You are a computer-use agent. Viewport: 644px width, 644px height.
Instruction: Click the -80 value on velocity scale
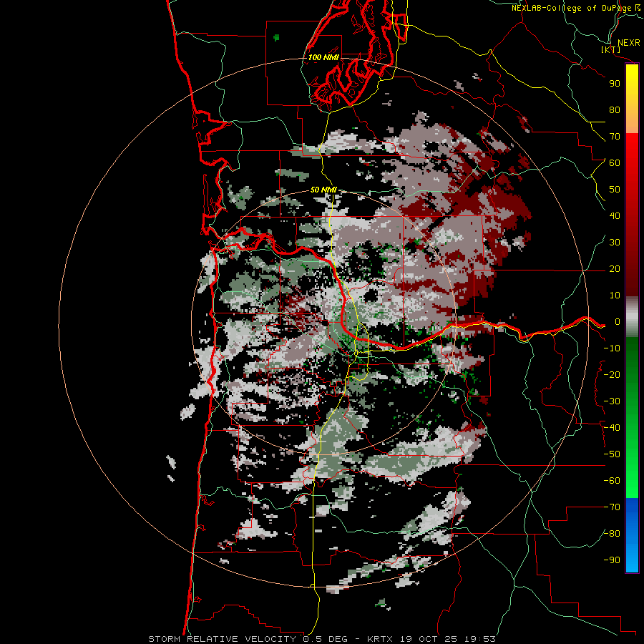click(x=612, y=534)
